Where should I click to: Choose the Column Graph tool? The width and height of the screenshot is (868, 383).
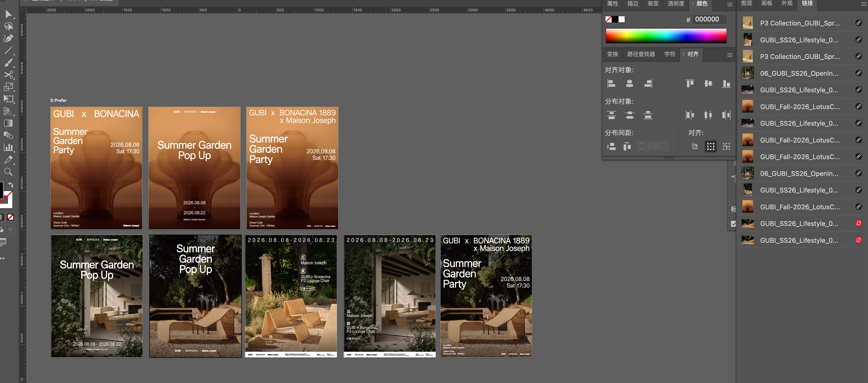coord(9,148)
